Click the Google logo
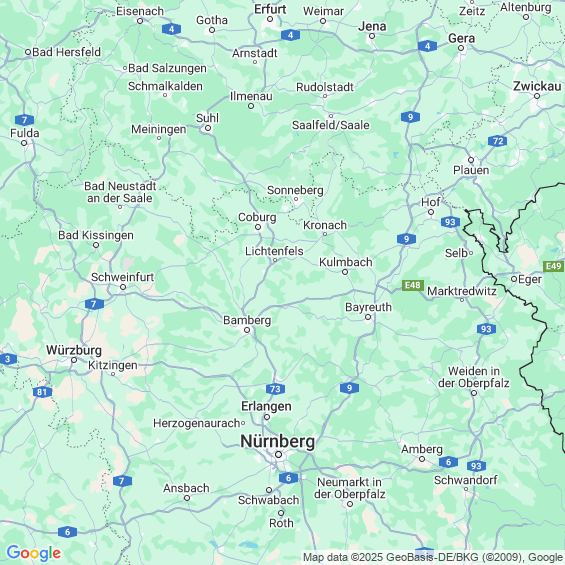 [34, 553]
